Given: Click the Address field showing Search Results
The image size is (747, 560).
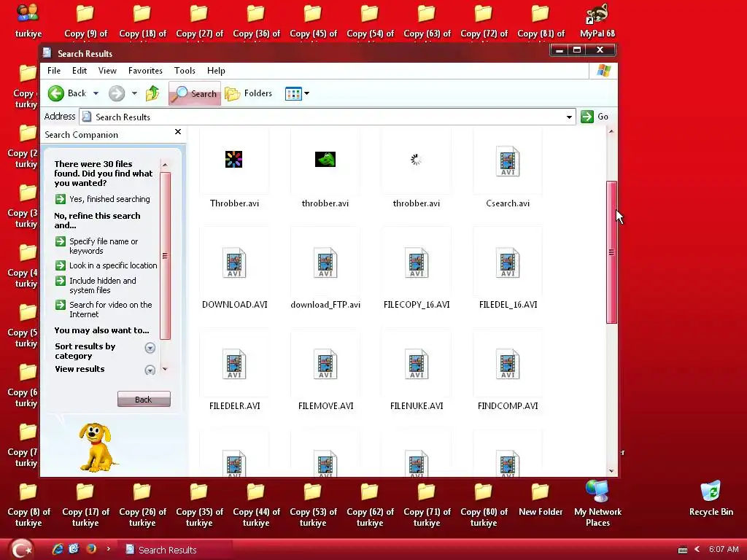Looking at the screenshot, I should 328,117.
